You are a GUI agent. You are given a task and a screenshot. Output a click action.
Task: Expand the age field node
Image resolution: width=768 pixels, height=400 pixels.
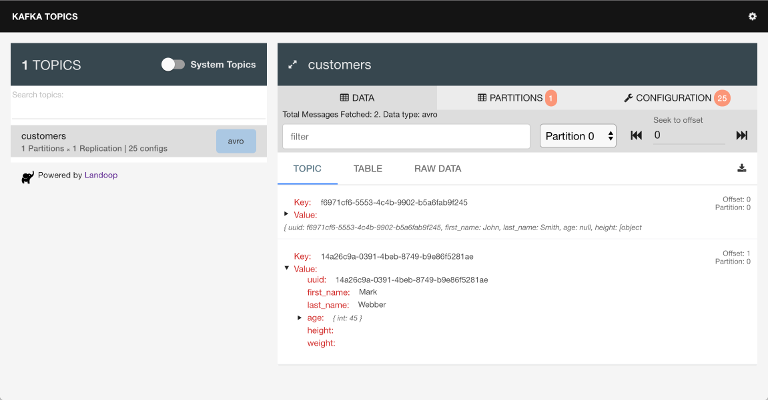300,318
